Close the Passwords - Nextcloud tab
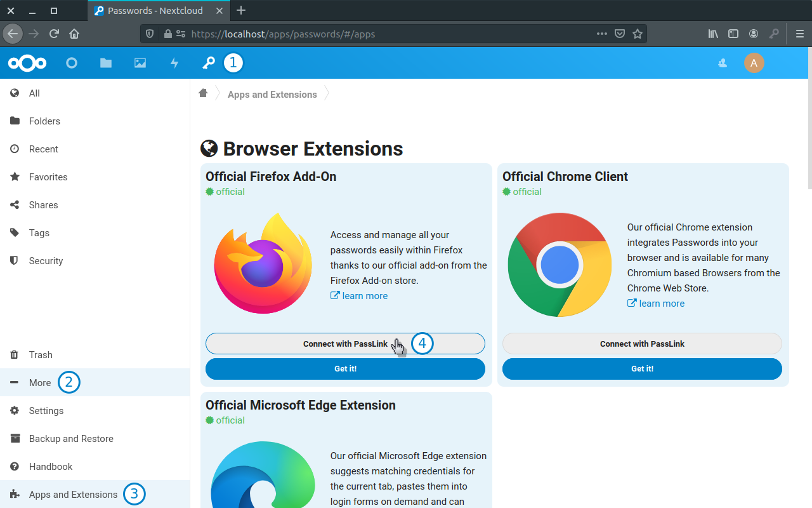 (x=219, y=11)
